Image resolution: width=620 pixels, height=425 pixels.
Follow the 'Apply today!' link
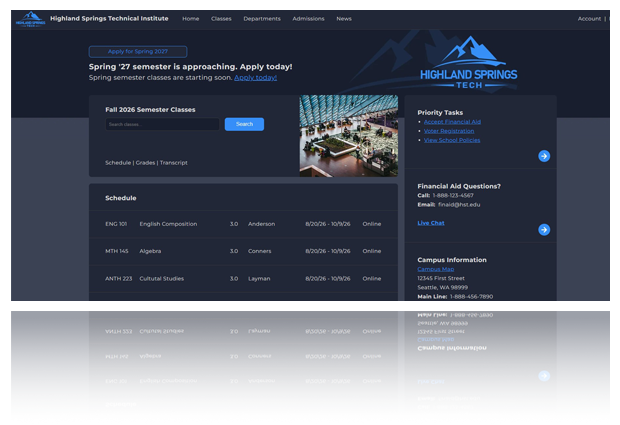(255, 77)
